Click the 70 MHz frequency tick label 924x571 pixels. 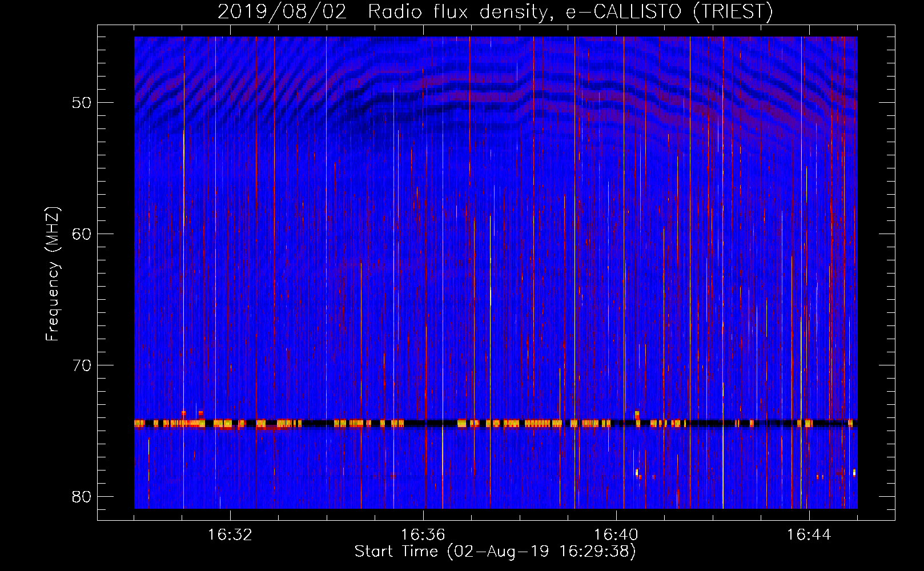click(x=82, y=365)
